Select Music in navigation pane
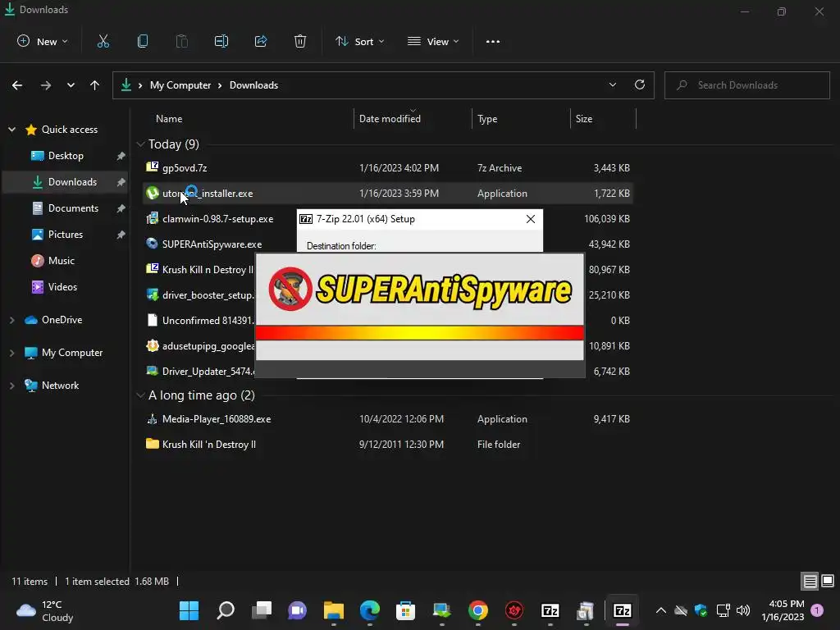The image size is (840, 630). tap(66, 261)
